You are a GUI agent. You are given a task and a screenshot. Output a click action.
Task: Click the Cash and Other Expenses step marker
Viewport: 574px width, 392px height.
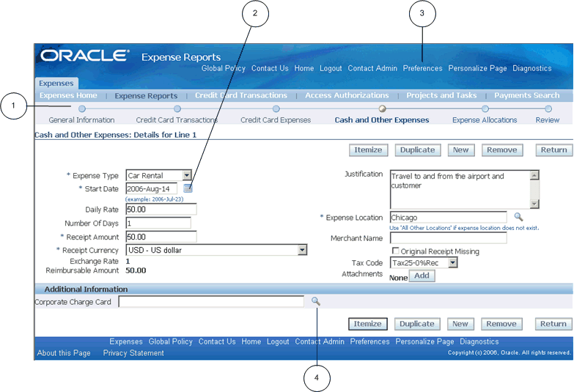tap(382, 108)
